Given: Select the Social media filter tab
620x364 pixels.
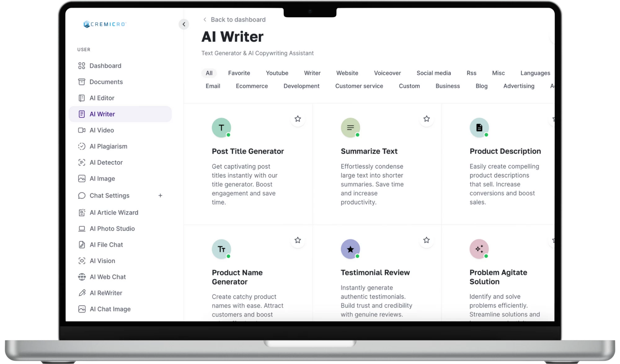Looking at the screenshot, I should point(433,73).
